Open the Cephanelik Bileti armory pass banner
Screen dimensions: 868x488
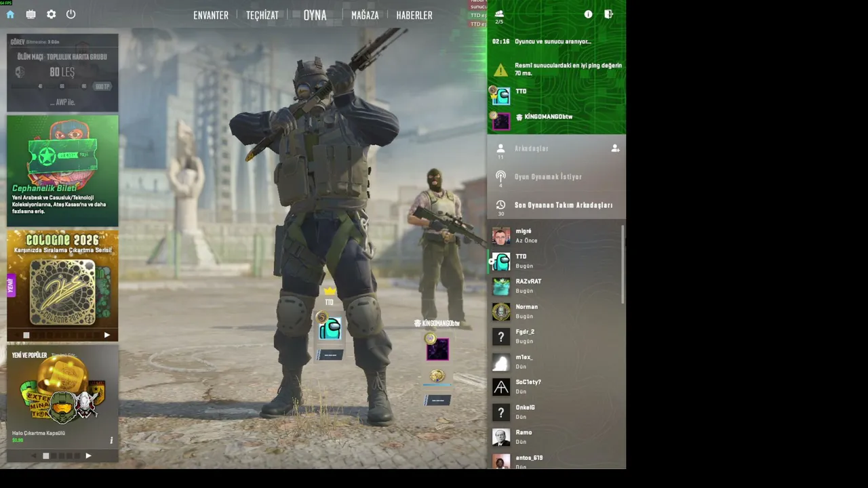click(x=62, y=171)
